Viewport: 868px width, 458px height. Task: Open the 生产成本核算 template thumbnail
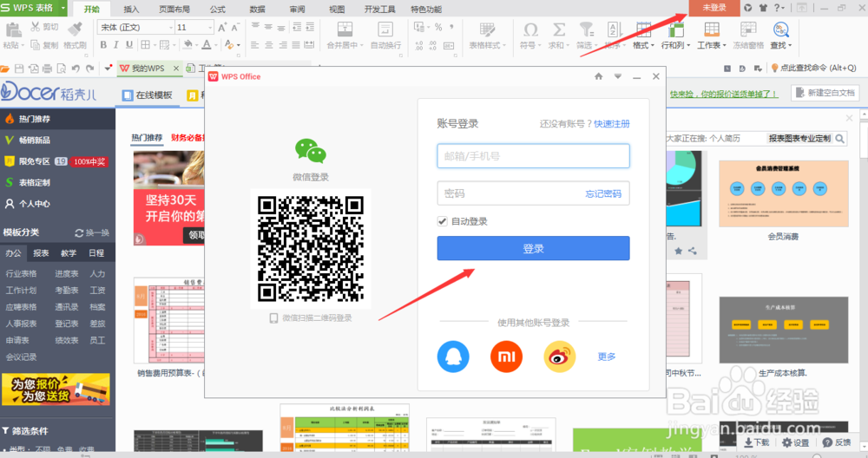783,330
